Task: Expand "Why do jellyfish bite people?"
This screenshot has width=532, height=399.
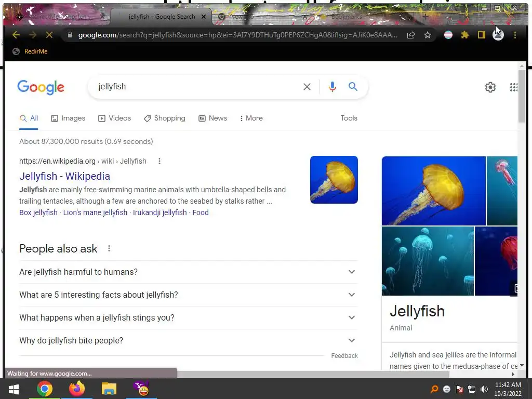Action: tap(188, 340)
